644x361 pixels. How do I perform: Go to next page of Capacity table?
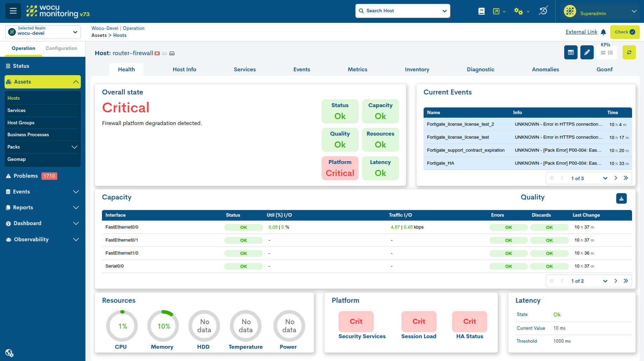[x=616, y=281]
